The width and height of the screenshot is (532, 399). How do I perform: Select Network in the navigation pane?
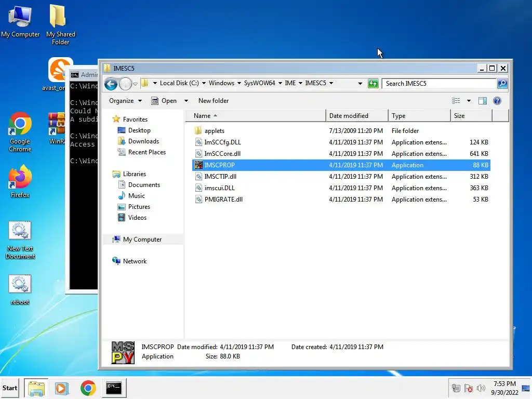(x=135, y=261)
